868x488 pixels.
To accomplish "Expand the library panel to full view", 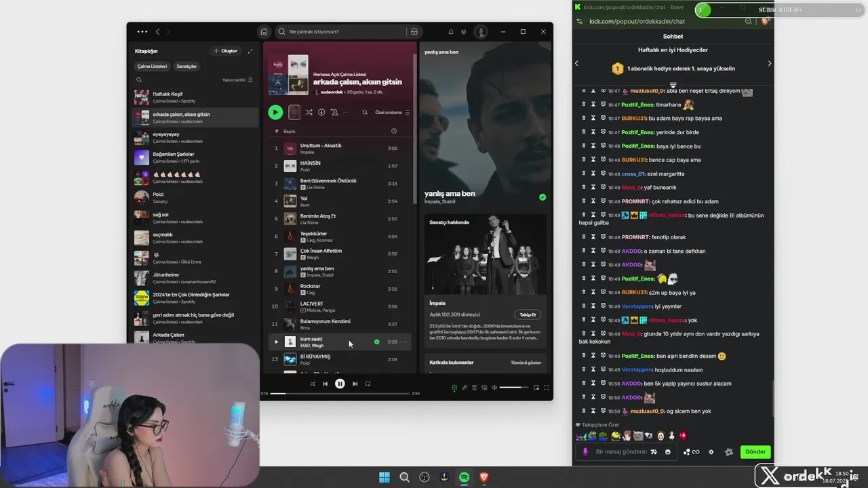I will 250,51.
